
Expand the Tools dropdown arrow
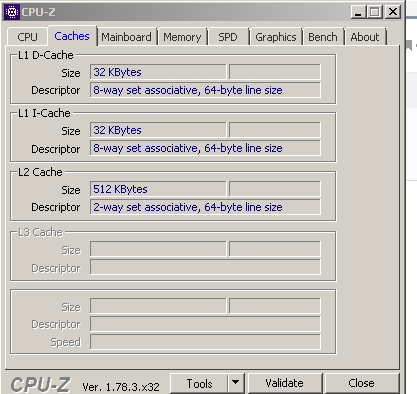coord(236,383)
